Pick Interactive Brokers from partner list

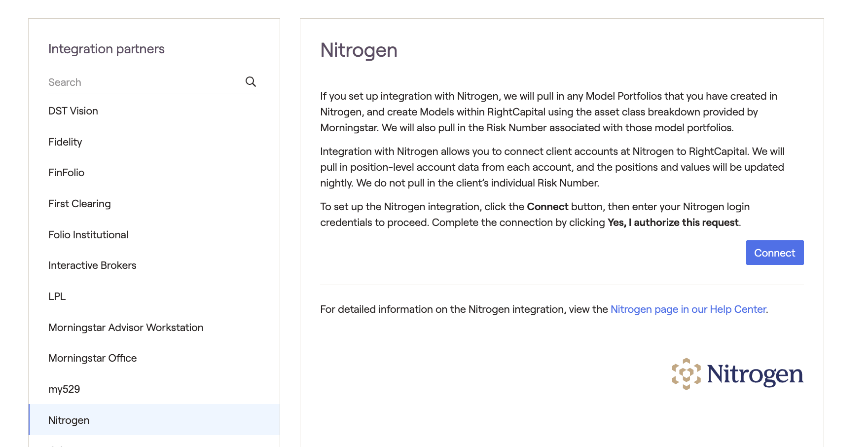pos(92,265)
